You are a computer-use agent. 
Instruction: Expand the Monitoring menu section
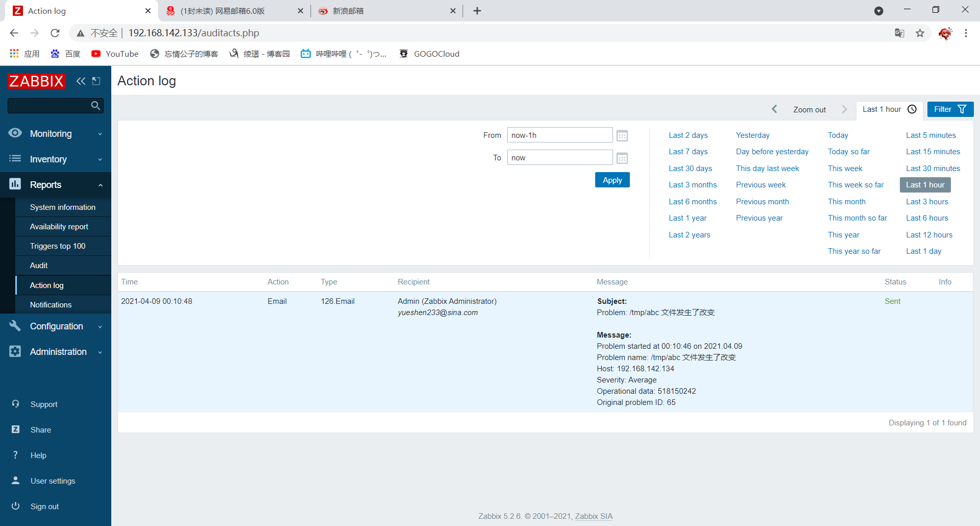(56, 133)
